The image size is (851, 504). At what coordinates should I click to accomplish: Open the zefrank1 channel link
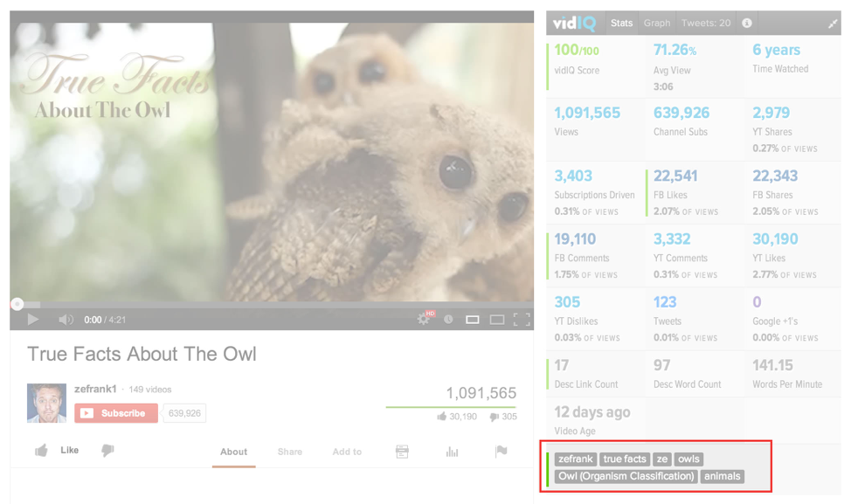pos(94,390)
